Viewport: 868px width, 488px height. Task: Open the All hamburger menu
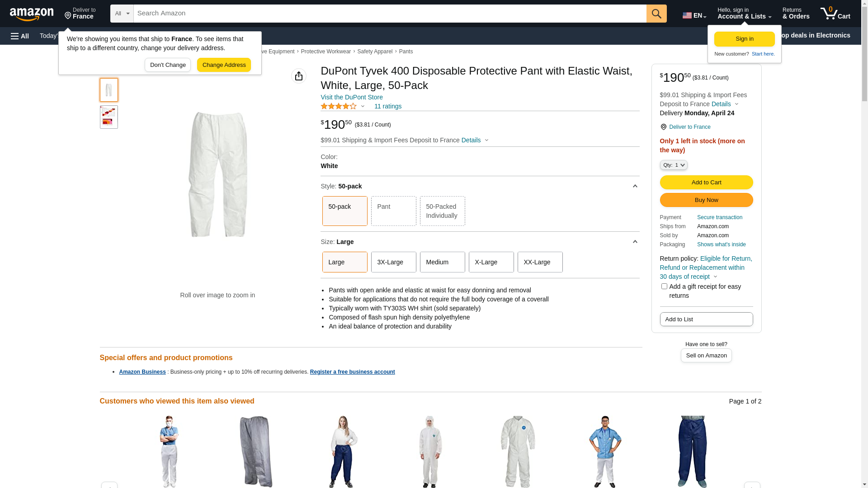(20, 36)
